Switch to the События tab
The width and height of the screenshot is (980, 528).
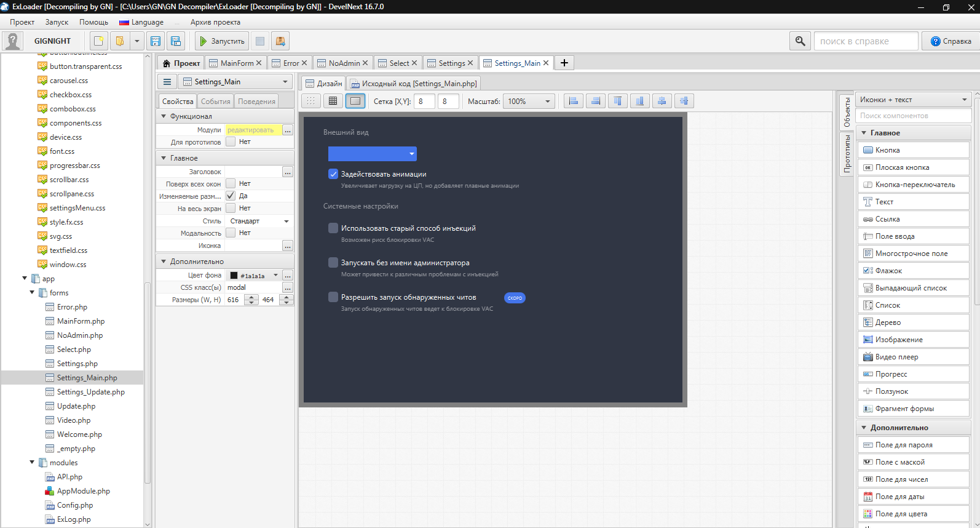point(215,102)
